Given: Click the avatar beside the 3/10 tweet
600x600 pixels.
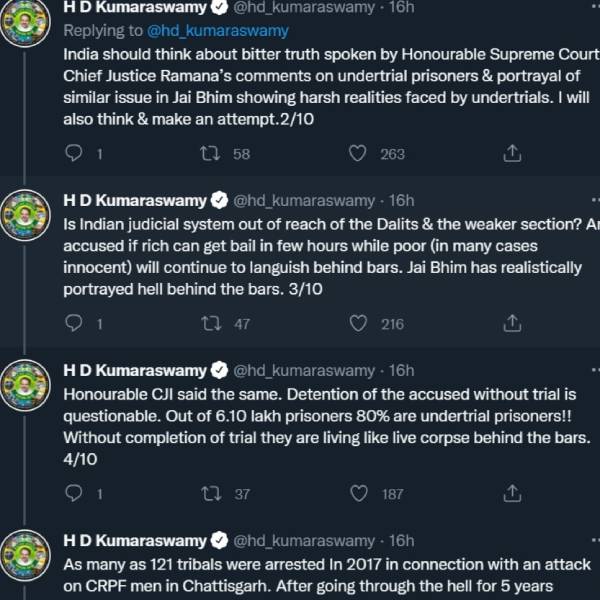Looking at the screenshot, I should [27, 214].
